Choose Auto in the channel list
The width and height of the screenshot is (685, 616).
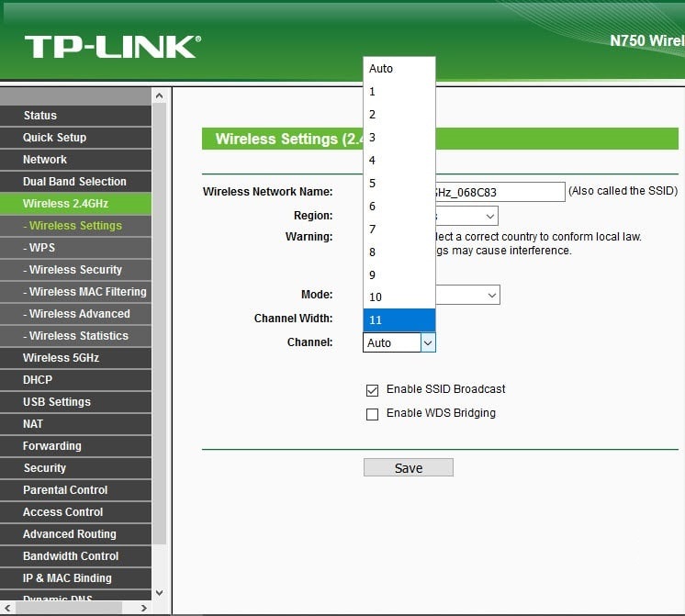(399, 69)
